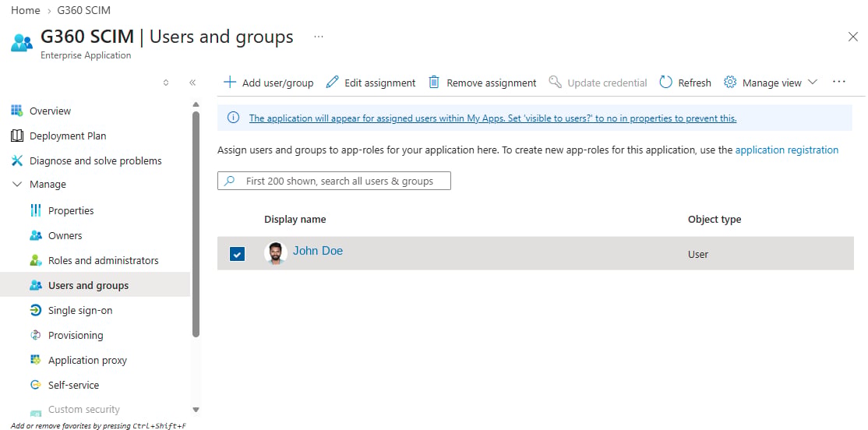868x430 pixels.
Task: Close the Users and groups blade
Action: pyautogui.click(x=853, y=37)
